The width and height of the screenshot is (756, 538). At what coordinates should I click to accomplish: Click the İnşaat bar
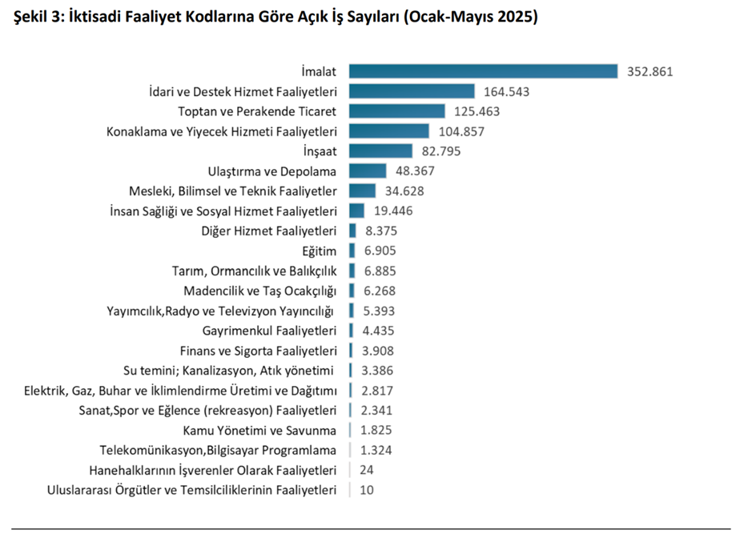coord(380,151)
